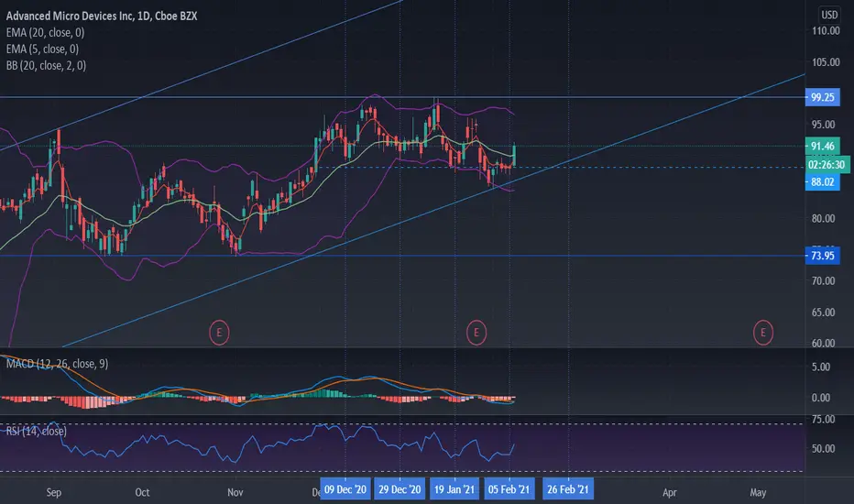Click the earnings E marker near November
Image resolution: width=854 pixels, height=504 pixels.
[x=219, y=333]
